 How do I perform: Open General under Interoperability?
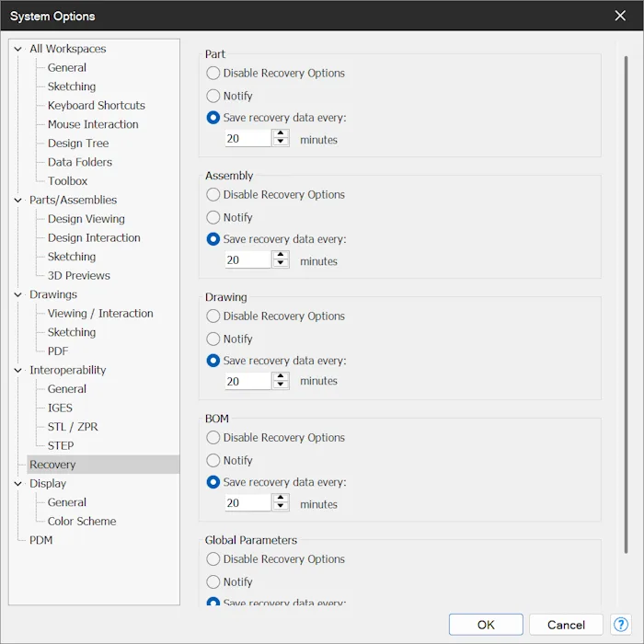coord(67,388)
